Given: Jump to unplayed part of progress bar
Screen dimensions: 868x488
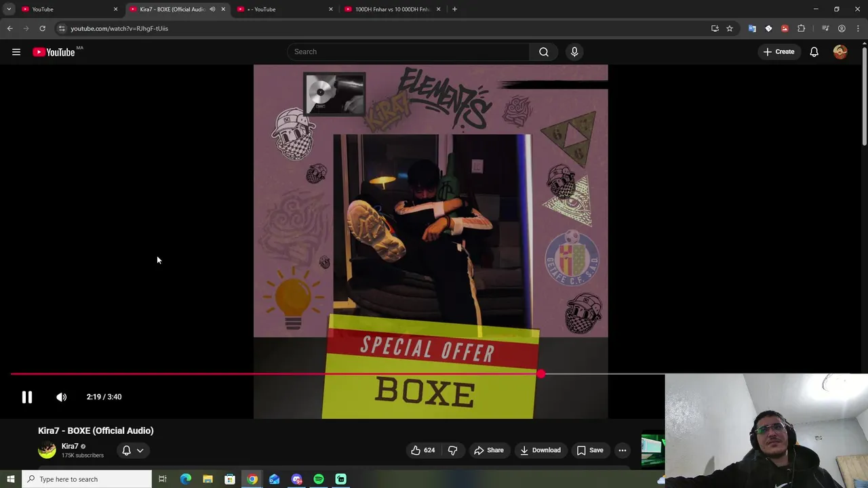Looking at the screenshot, I should point(604,374).
